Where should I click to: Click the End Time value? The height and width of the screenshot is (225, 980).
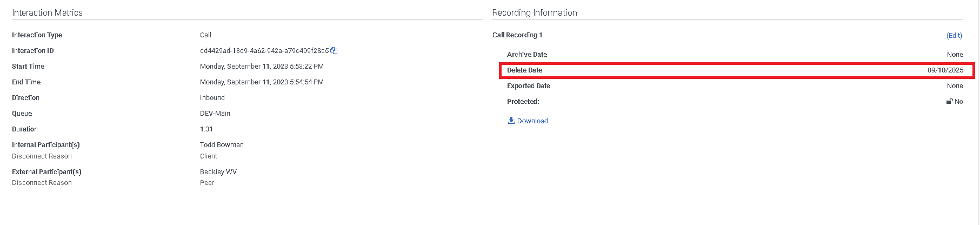262,82
